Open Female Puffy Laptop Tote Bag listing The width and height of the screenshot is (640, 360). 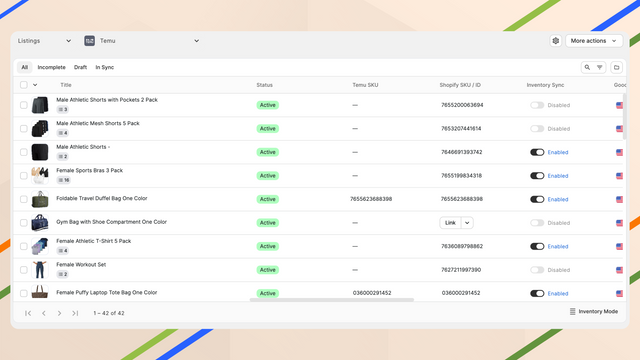click(x=107, y=293)
